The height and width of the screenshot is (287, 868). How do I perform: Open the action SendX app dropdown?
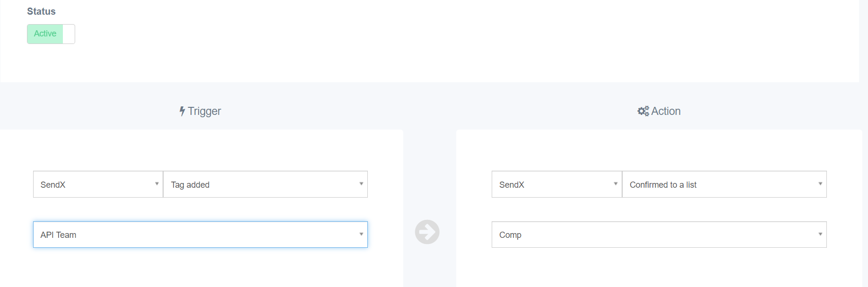coord(557,184)
